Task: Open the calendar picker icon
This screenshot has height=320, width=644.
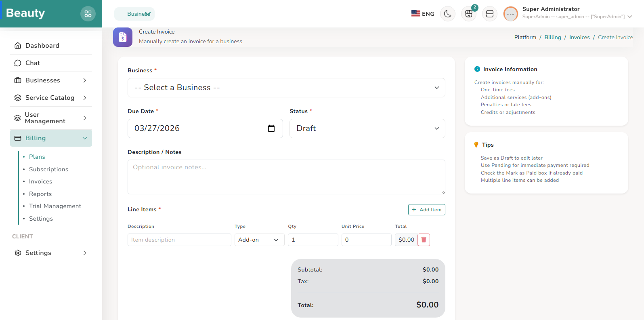Action: coord(271,128)
